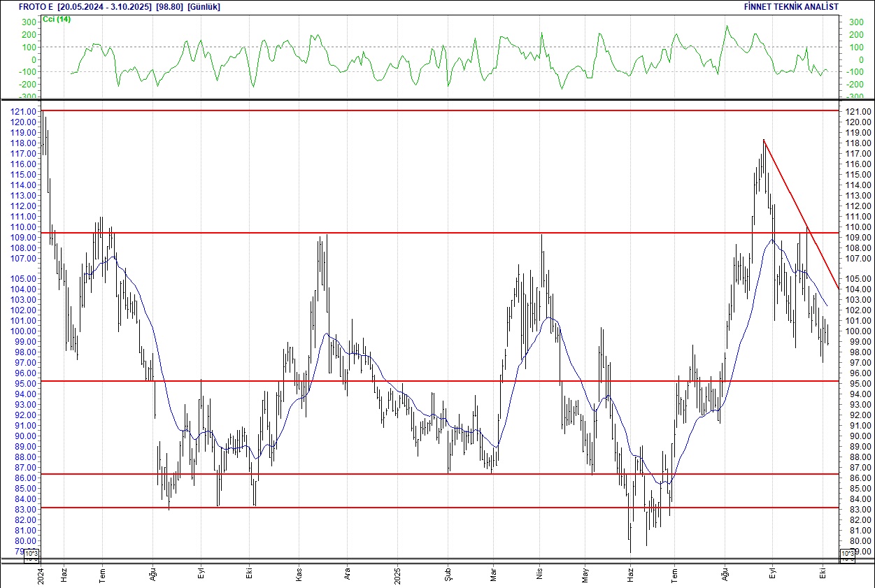Click the 10^3 scale box at bottom-left
Viewport: 875px width, 588px height.
pos(32,556)
